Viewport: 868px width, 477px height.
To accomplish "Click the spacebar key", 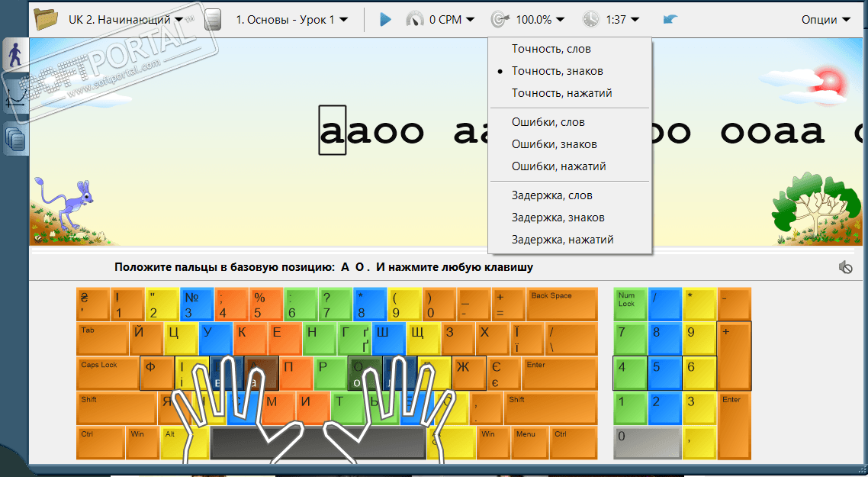I will pyautogui.click(x=318, y=443).
